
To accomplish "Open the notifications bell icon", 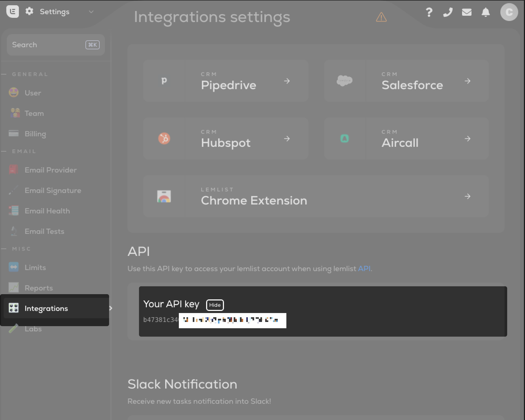I will point(485,12).
